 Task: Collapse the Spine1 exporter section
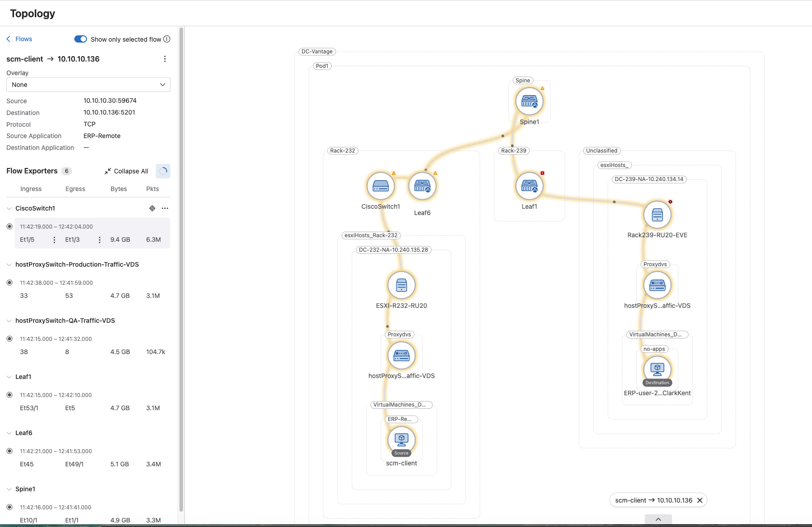click(x=9, y=489)
